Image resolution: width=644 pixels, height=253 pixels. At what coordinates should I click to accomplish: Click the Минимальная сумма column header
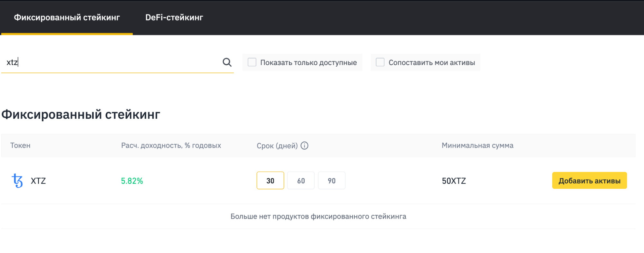click(477, 145)
